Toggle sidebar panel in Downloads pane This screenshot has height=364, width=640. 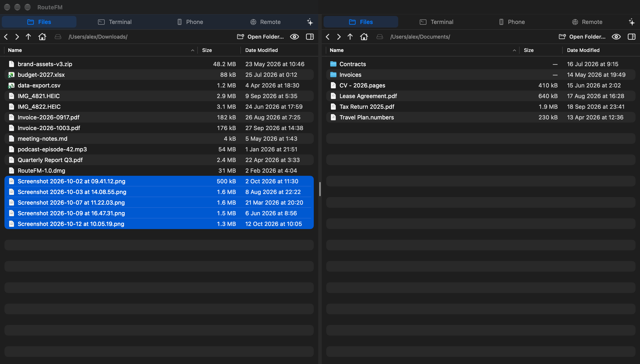pyautogui.click(x=310, y=37)
